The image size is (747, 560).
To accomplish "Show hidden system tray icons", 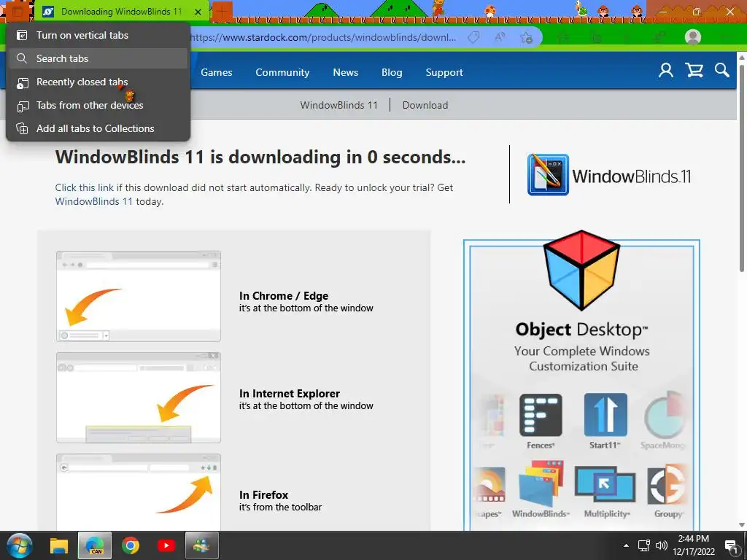I will pyautogui.click(x=626, y=545).
